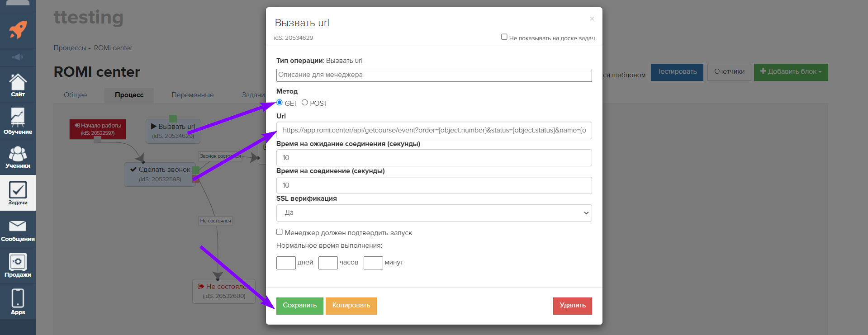
Task: Click the Не состоялся connector label
Action: click(x=216, y=221)
